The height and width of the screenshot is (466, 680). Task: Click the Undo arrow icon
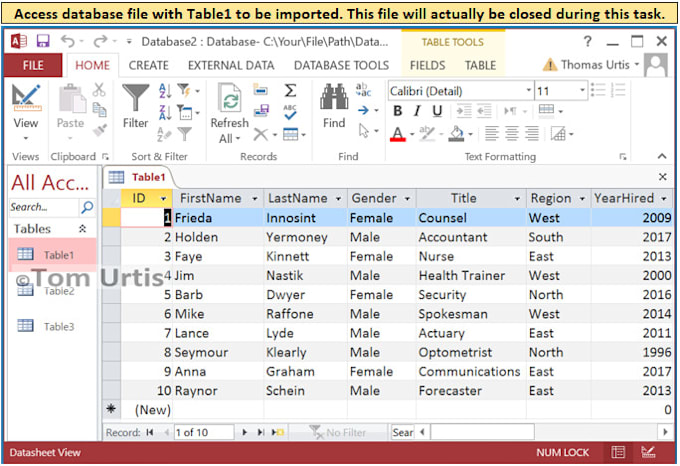point(68,41)
